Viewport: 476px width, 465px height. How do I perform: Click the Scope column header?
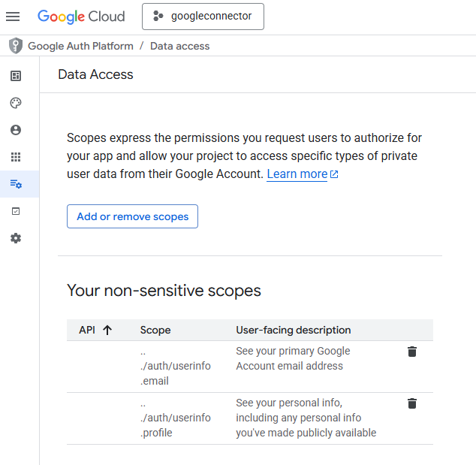[155, 330]
